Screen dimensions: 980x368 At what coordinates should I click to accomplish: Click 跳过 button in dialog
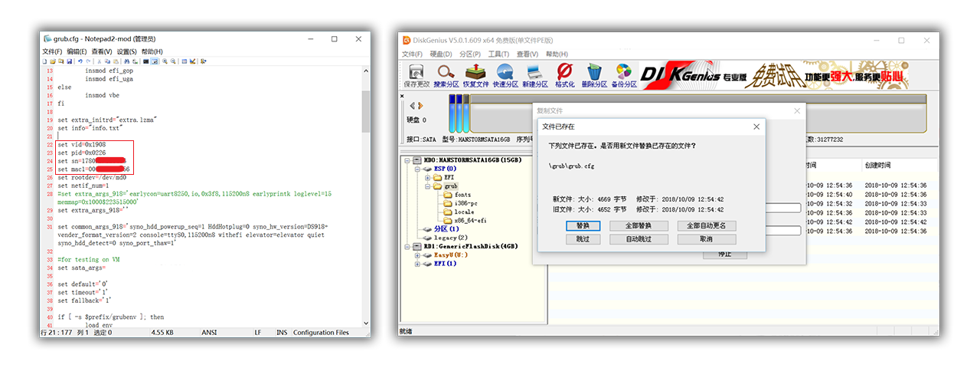tap(583, 239)
